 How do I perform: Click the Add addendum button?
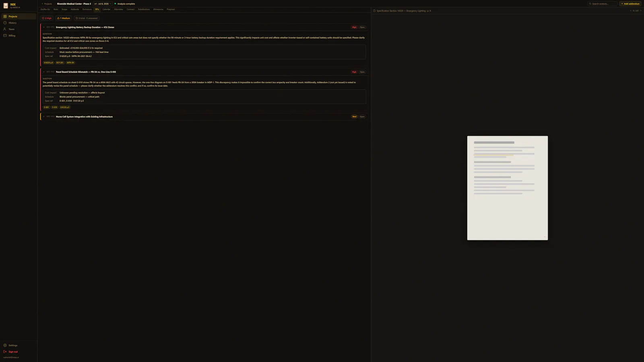tap(630, 4)
